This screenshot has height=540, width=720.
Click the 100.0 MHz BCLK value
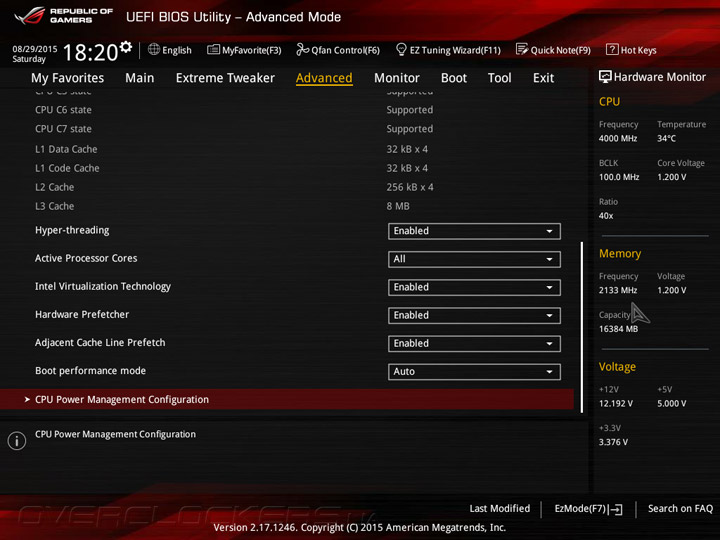619,177
